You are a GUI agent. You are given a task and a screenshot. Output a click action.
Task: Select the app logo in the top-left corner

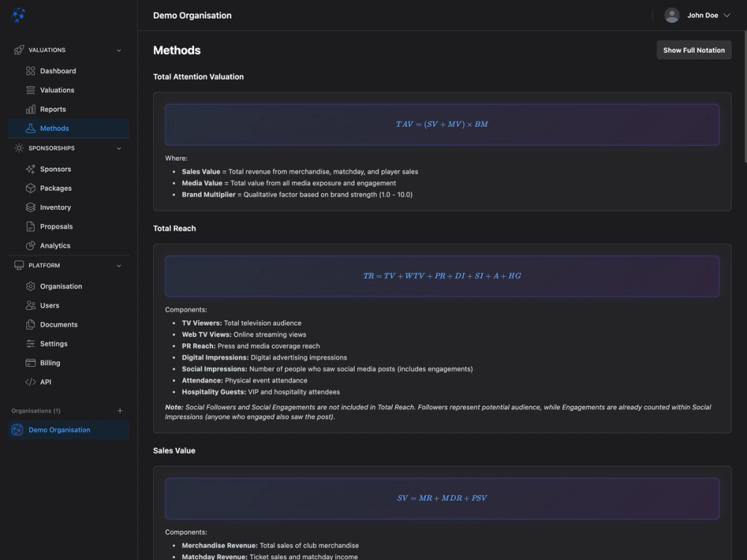(x=19, y=15)
